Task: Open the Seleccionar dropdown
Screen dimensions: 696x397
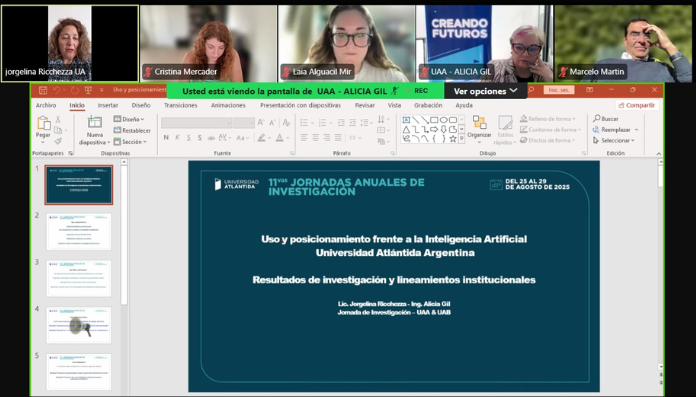Action: point(614,140)
